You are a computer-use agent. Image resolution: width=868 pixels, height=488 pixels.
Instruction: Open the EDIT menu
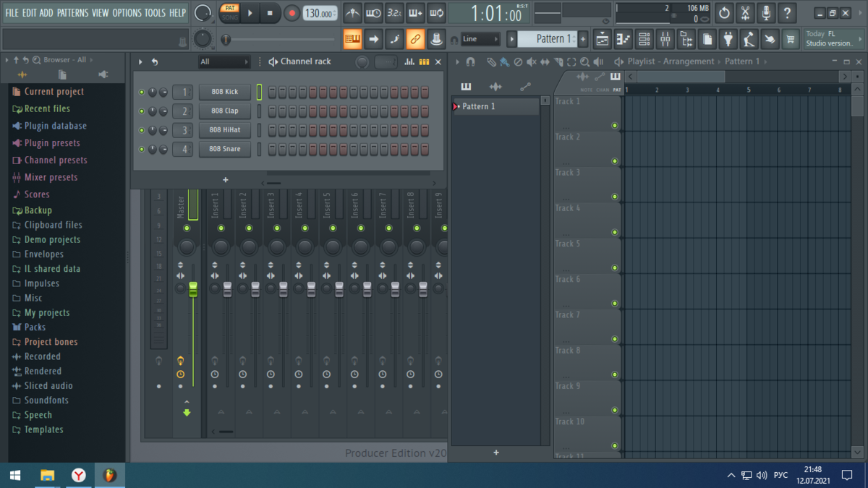30,13
